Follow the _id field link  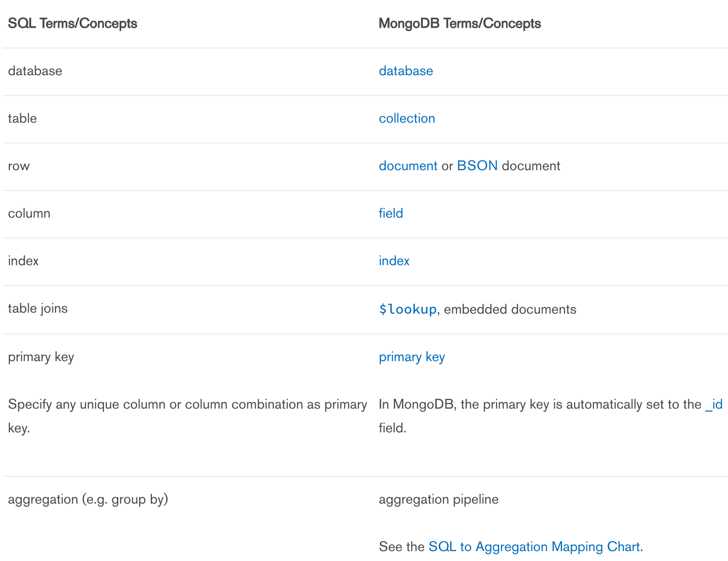[x=714, y=404]
